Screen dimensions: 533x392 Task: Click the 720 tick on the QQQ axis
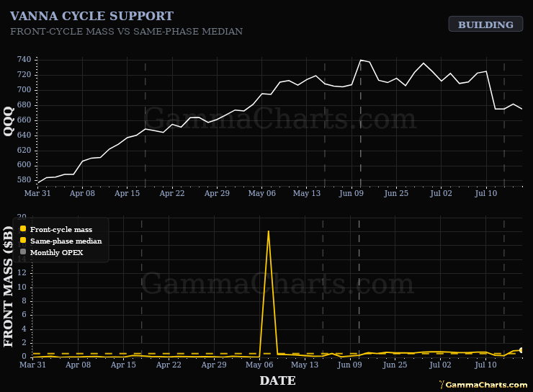[x=24, y=74]
